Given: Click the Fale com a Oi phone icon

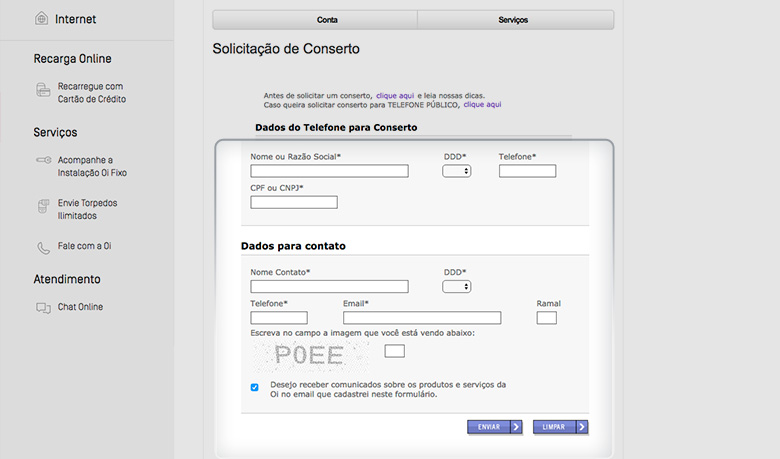Looking at the screenshot, I should tap(44, 248).
